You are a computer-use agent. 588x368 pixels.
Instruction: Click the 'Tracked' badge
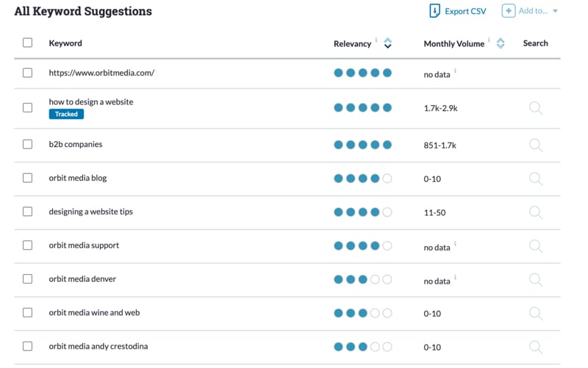coord(66,114)
